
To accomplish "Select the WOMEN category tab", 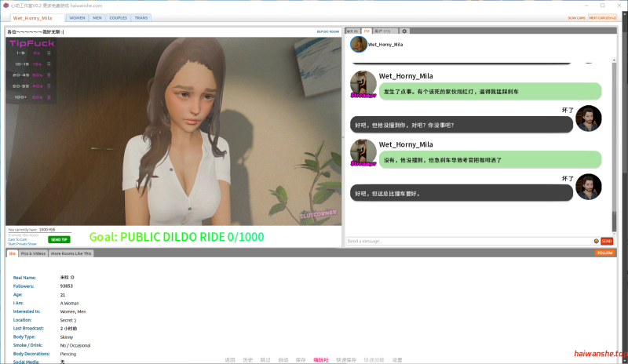I will click(77, 18).
